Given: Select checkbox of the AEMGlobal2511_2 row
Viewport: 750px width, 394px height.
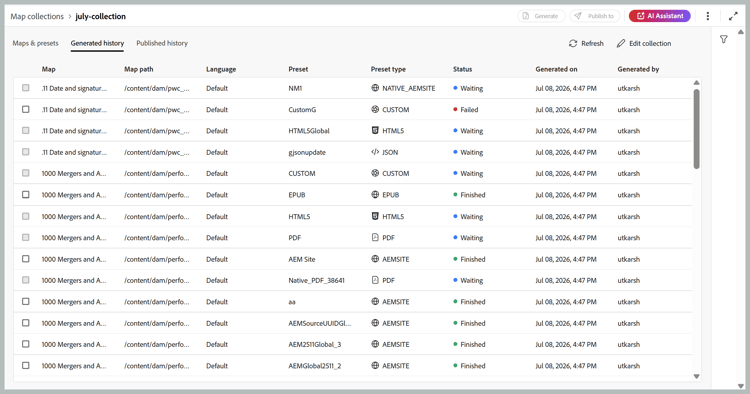Looking at the screenshot, I should click(26, 366).
